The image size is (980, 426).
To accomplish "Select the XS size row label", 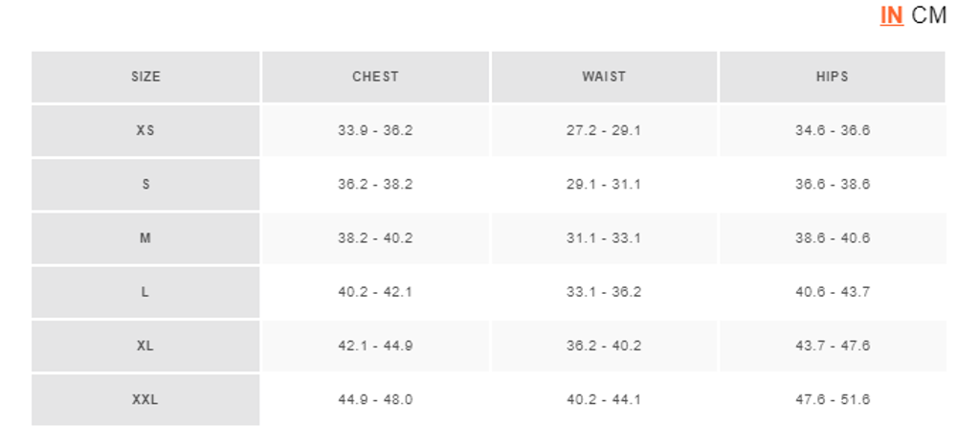I will tap(145, 131).
